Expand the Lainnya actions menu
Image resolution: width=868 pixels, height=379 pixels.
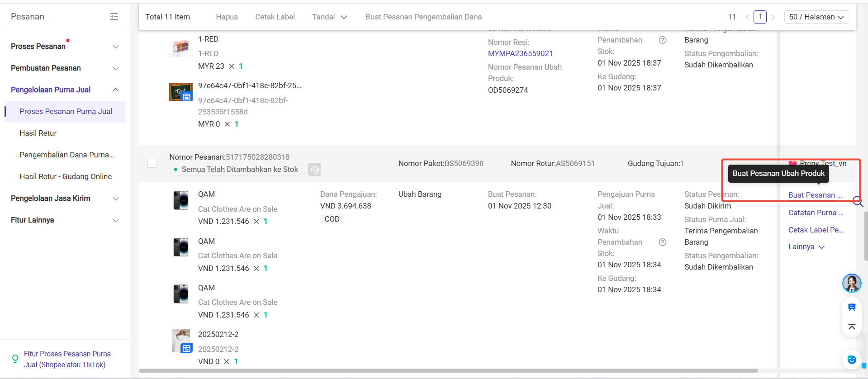click(806, 247)
